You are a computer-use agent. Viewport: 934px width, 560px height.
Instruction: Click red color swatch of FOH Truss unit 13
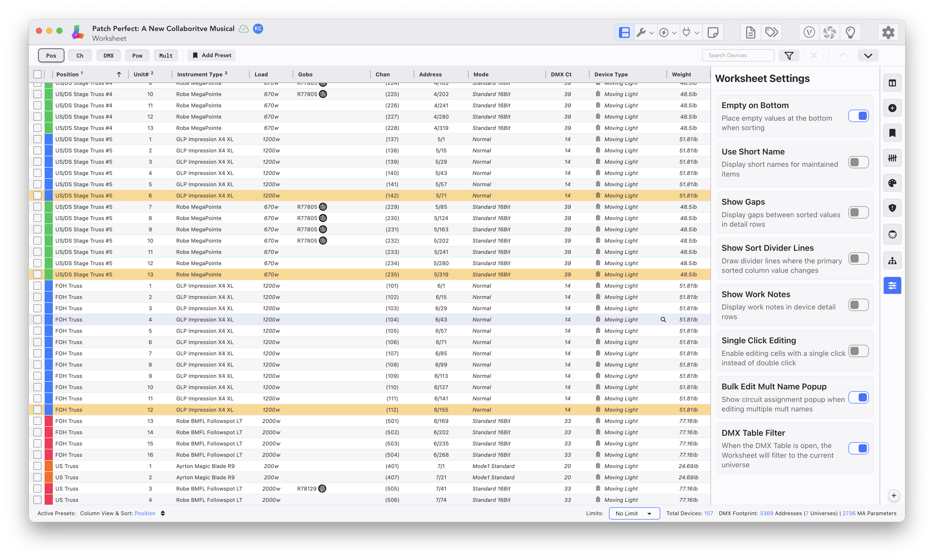[49, 421]
